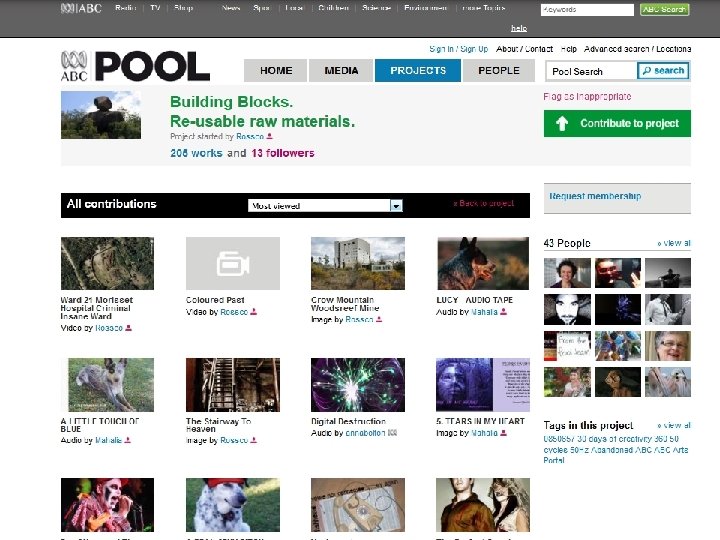Select the Most viewed sorting combo box
Image resolution: width=720 pixels, height=540 pixels.
pos(325,206)
